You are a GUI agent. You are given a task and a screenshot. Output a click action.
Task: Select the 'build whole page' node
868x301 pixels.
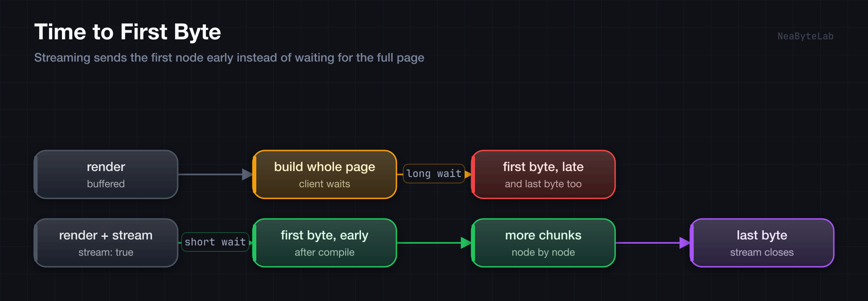[x=325, y=174]
